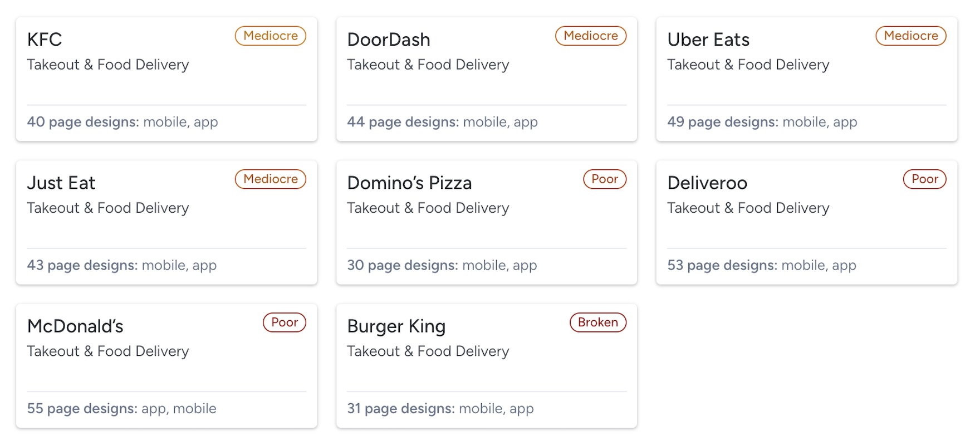Open the McDonald's card title

[75, 326]
